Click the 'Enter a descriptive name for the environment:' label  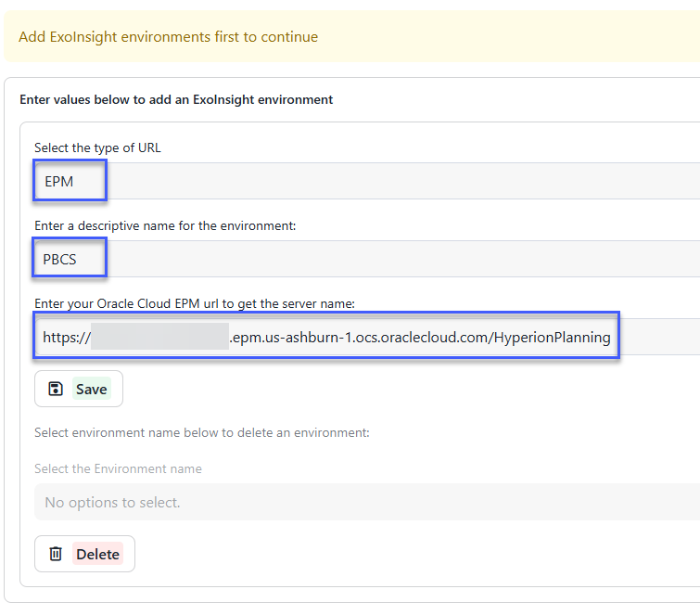tap(165, 225)
